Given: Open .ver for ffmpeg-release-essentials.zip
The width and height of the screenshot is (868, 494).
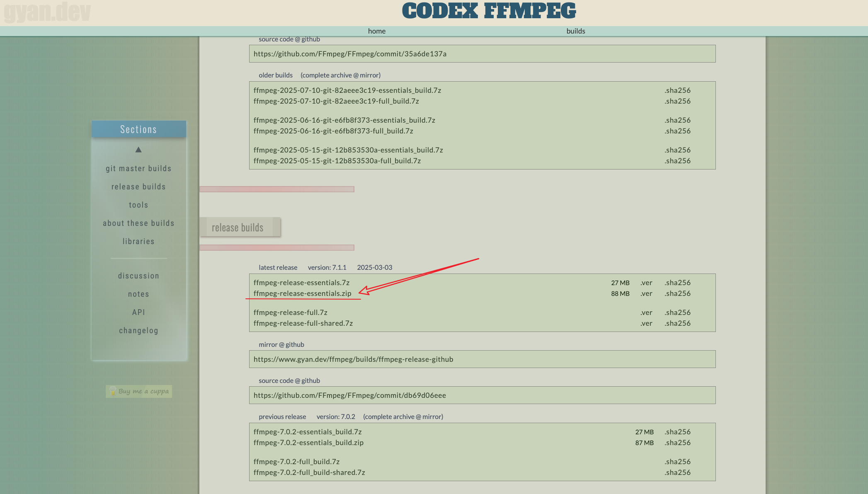Looking at the screenshot, I should pos(646,293).
